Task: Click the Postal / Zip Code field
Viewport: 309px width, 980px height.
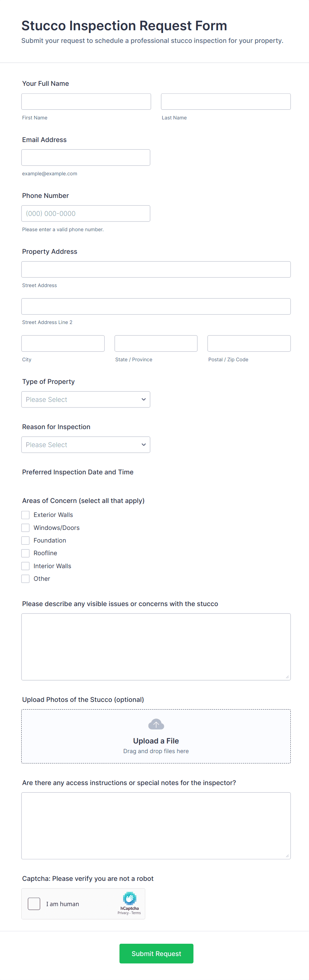Action: (x=249, y=344)
